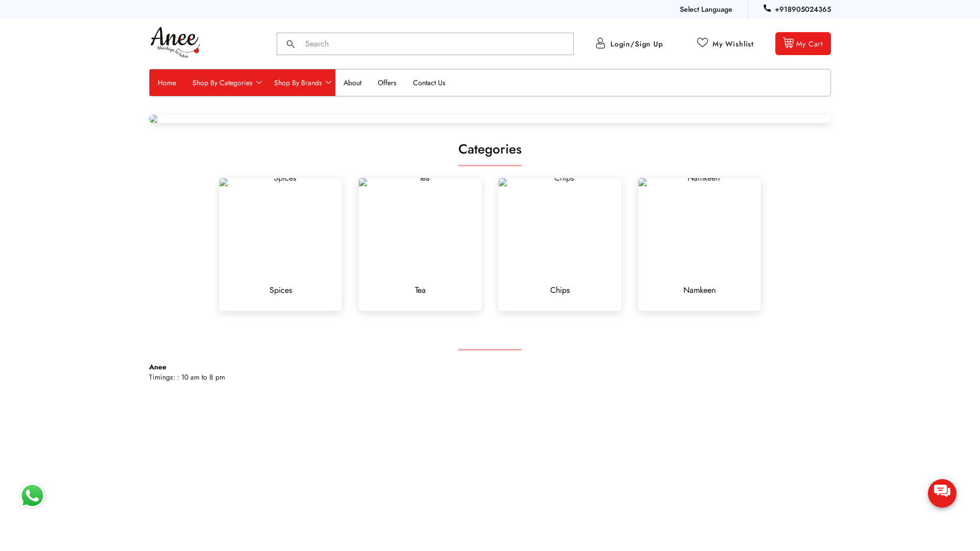
Task: Open the red chat bubble widget
Action: [942, 493]
